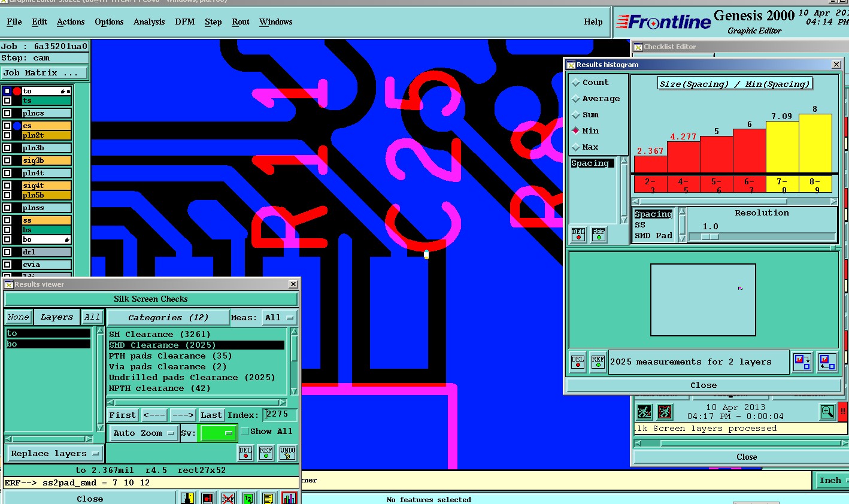Open the Help menu

pyautogui.click(x=593, y=22)
